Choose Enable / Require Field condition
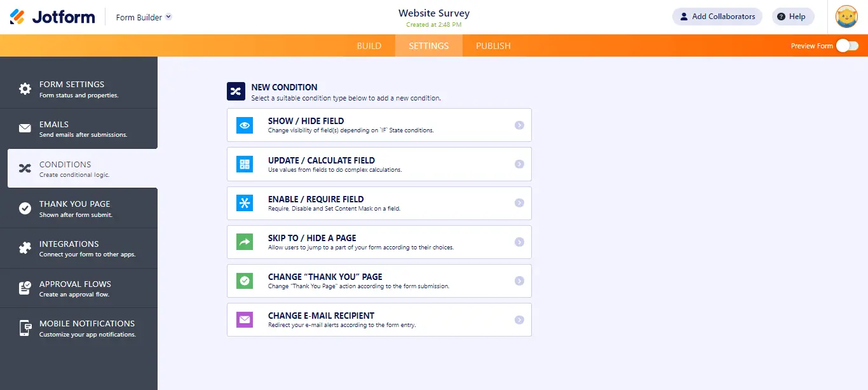The height and width of the screenshot is (390, 868). (x=379, y=203)
